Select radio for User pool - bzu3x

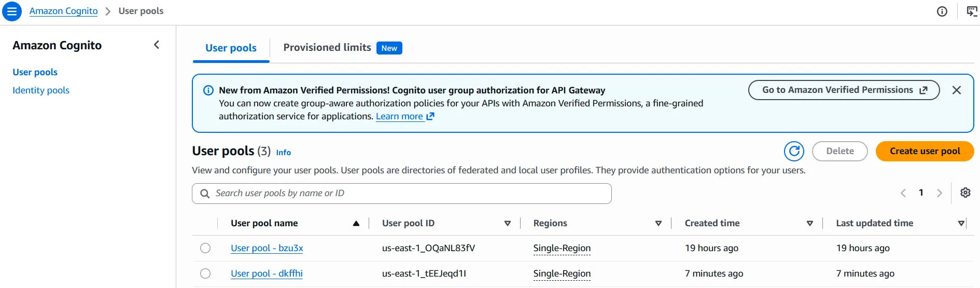[205, 248]
